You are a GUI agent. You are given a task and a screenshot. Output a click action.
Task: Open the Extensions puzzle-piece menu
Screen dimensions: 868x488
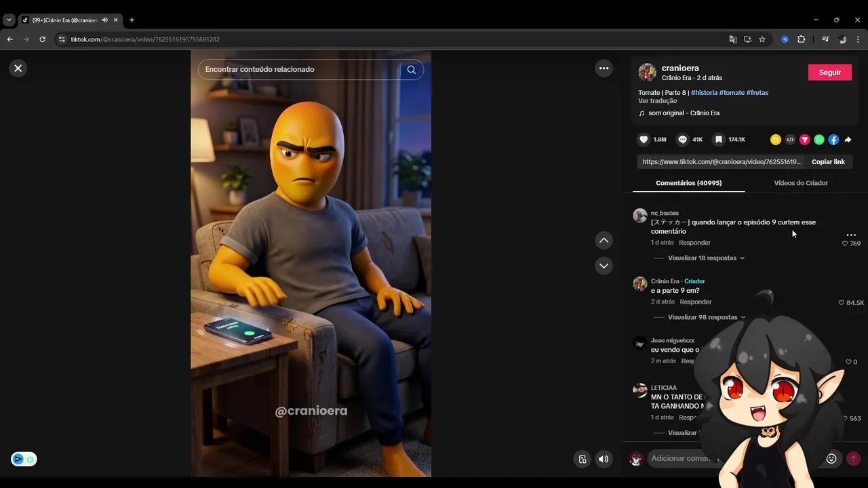pyautogui.click(x=801, y=39)
